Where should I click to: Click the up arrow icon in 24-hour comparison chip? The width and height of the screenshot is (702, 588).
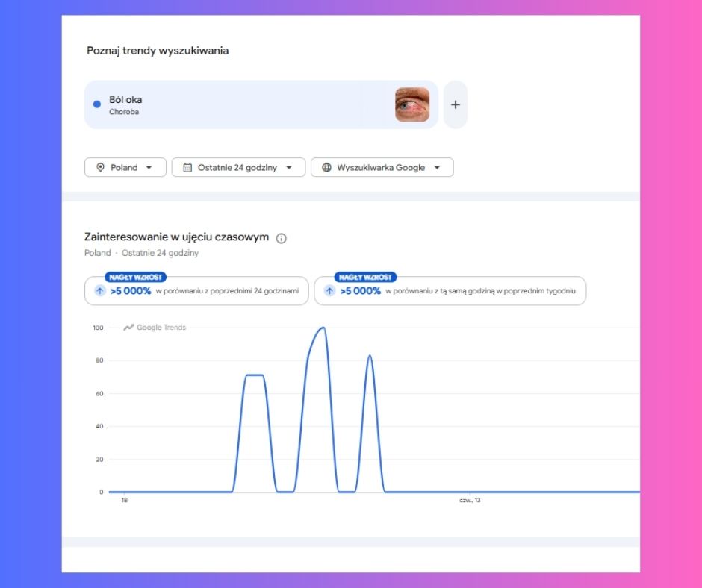100,291
